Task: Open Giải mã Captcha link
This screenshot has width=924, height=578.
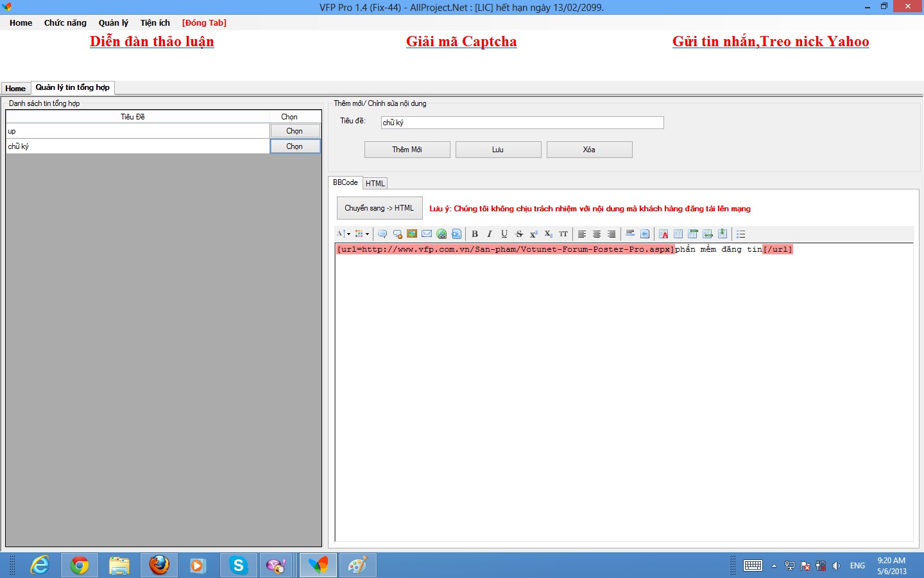Action: (x=461, y=41)
